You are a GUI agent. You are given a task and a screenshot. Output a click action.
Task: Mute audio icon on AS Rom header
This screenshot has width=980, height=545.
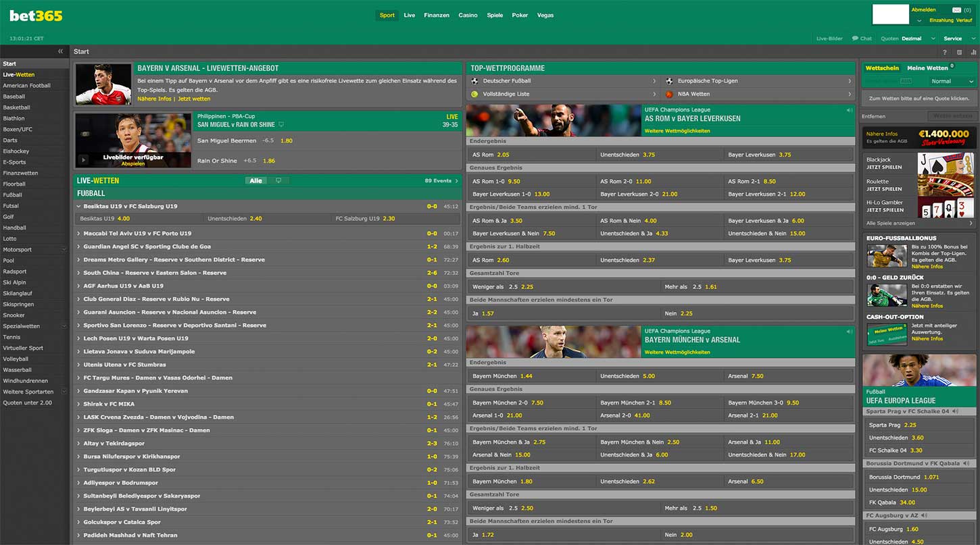849,110
